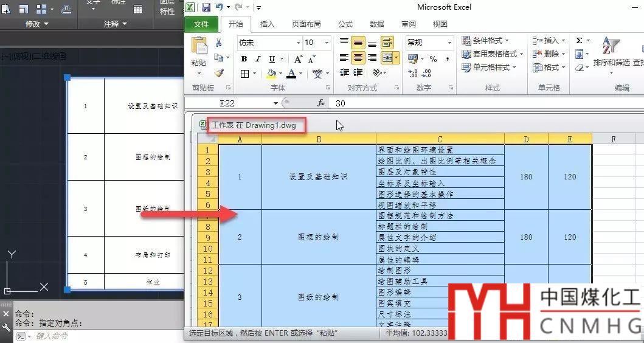
Task: Open the font name 仿宋 dropdown
Action: 299,43
